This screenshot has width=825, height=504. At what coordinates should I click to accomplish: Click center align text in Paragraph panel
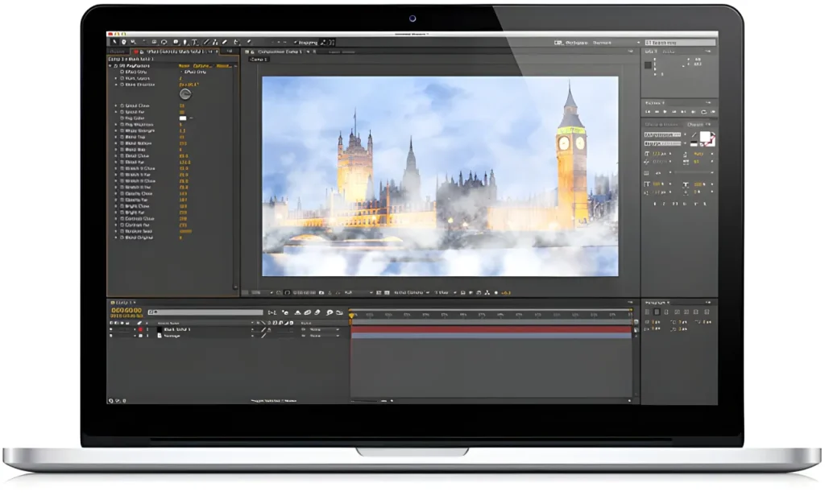point(657,312)
